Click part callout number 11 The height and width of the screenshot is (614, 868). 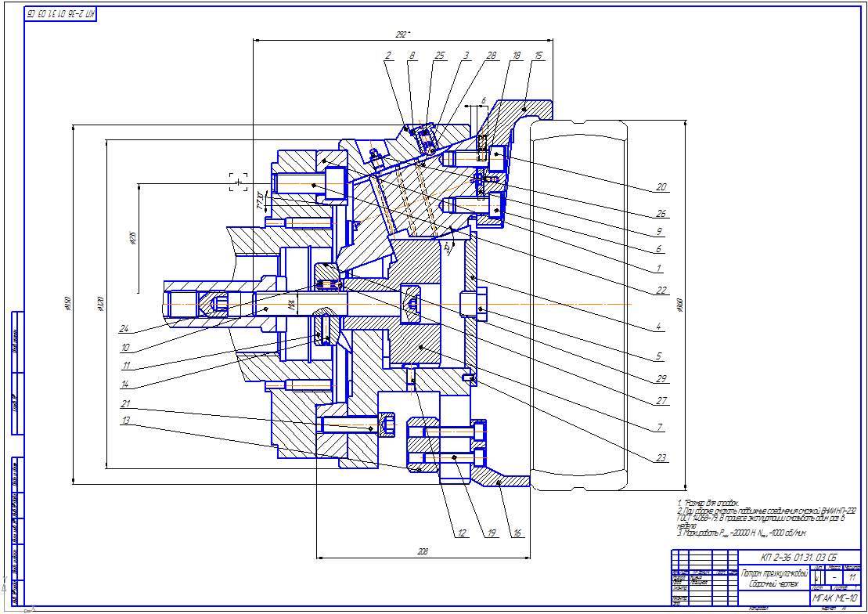[x=126, y=366]
